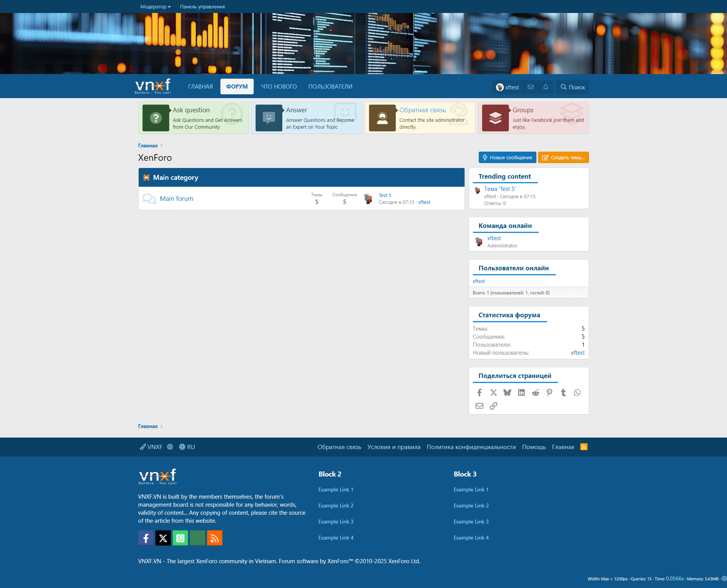This screenshot has width=727, height=588.
Task: Click the footer WhatsApp green square icon
Action: (x=180, y=538)
